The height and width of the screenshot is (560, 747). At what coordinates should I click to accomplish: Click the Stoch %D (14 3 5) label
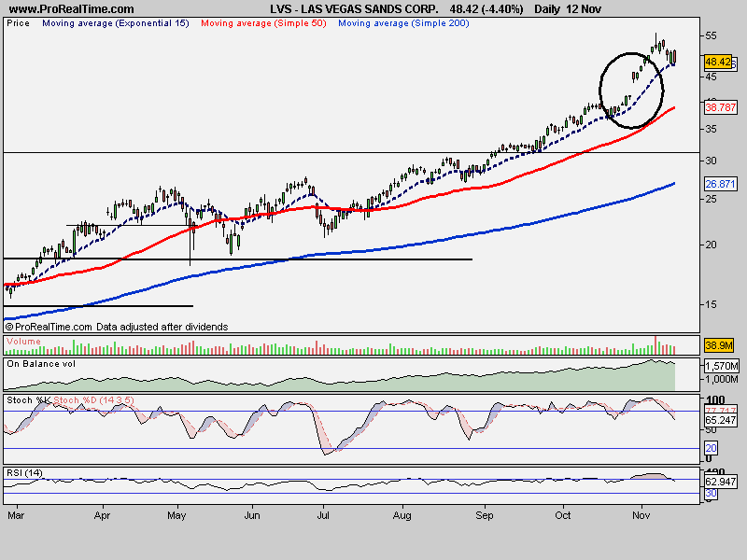(x=93, y=400)
